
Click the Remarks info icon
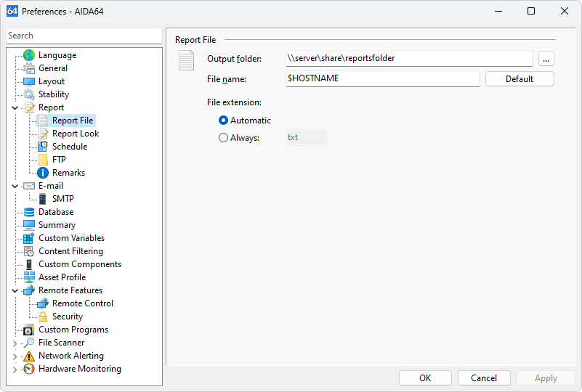click(43, 173)
